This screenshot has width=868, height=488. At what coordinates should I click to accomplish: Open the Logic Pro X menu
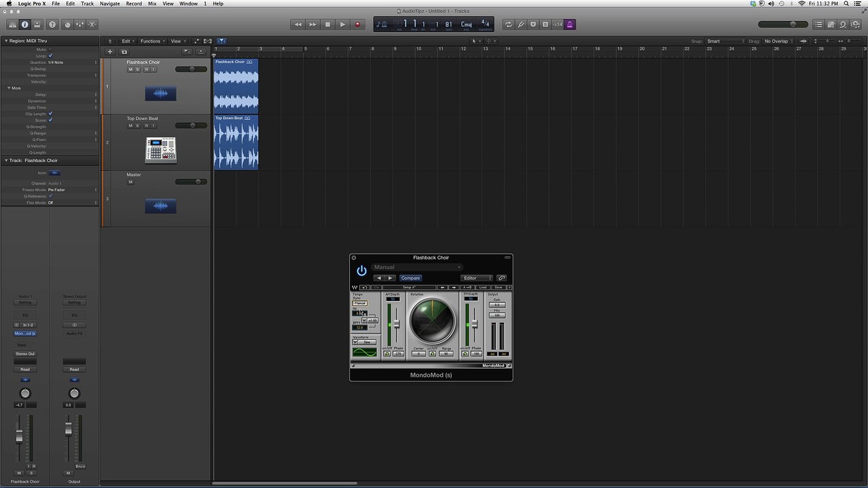(32, 3)
